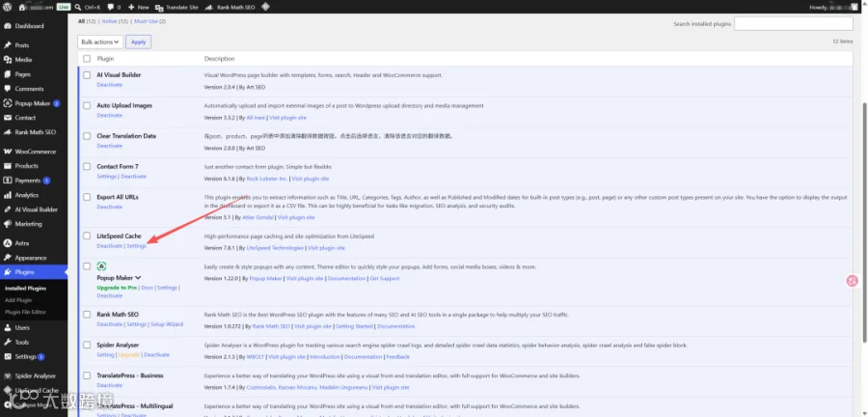Open LiteSpeed Cache Settings link
The image size is (868, 417).
click(137, 246)
